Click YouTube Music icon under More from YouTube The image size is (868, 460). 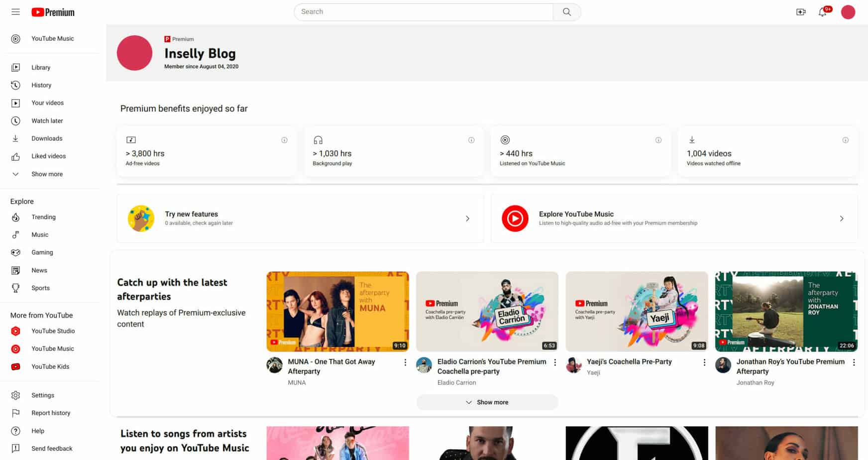tap(16, 349)
